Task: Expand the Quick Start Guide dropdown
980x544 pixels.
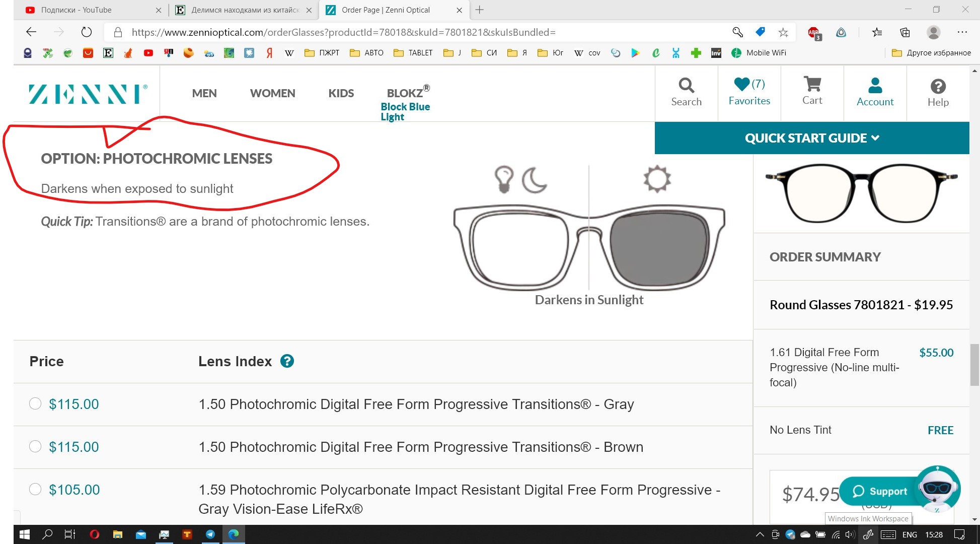Action: (x=811, y=138)
